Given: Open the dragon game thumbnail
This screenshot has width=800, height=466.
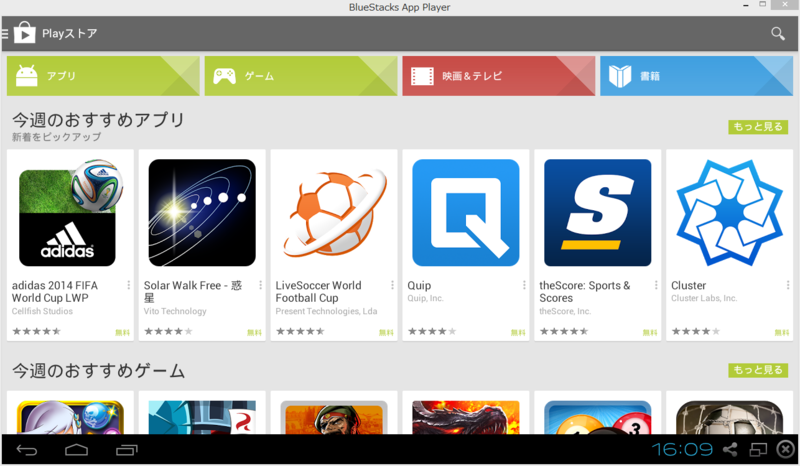Looking at the screenshot, I should (466, 417).
